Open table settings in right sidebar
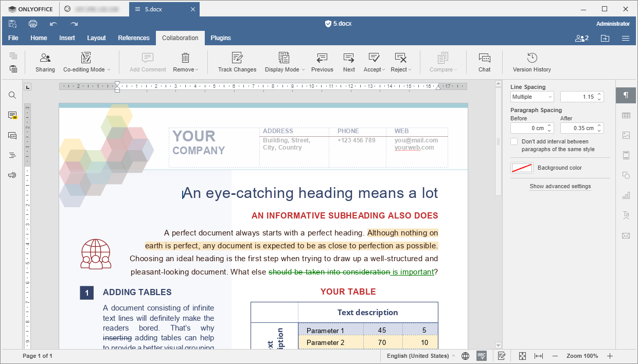 tap(626, 116)
